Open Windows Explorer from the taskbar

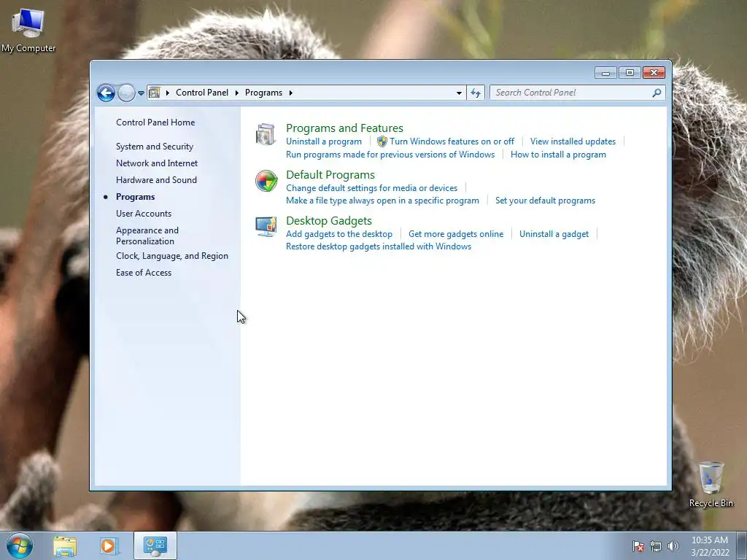[65, 545]
